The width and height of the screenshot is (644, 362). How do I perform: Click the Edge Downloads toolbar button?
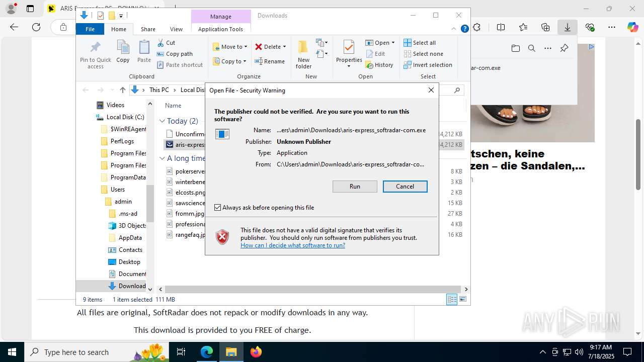[567, 27]
